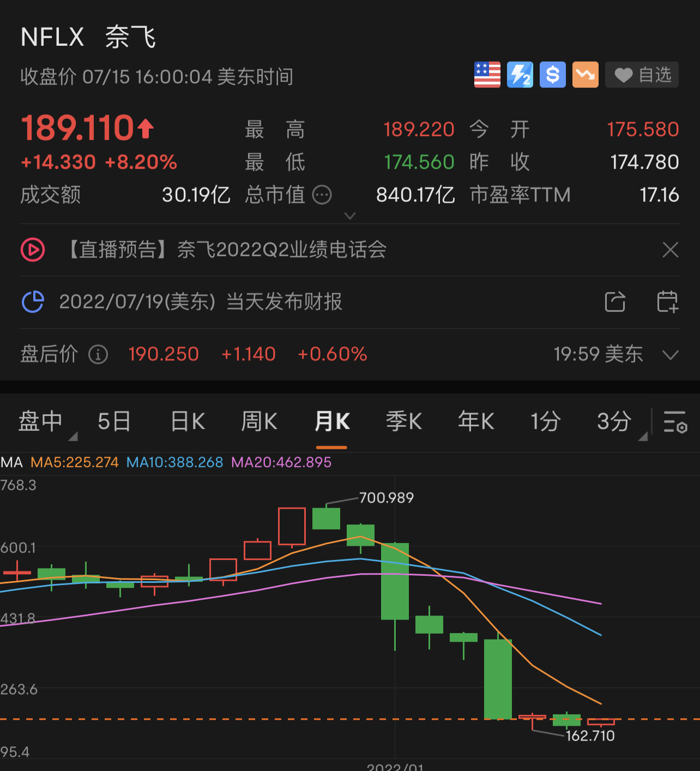Switch to the 日K chart tab
Image resolution: width=700 pixels, height=771 pixels.
pyautogui.click(x=188, y=421)
